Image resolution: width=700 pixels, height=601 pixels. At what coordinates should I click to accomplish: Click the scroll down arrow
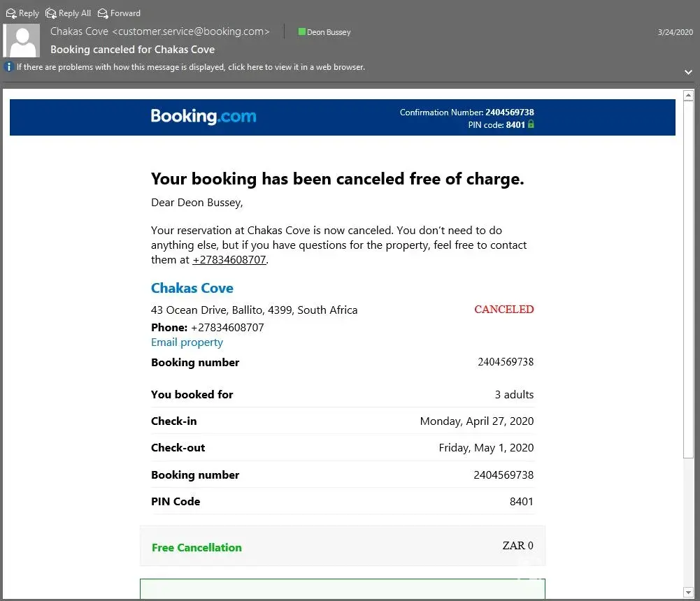click(x=688, y=593)
